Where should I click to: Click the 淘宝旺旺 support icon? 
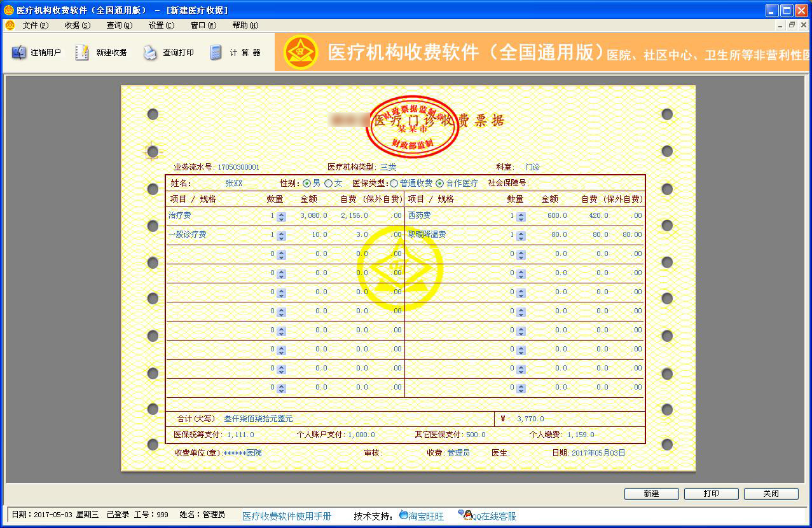(x=404, y=515)
